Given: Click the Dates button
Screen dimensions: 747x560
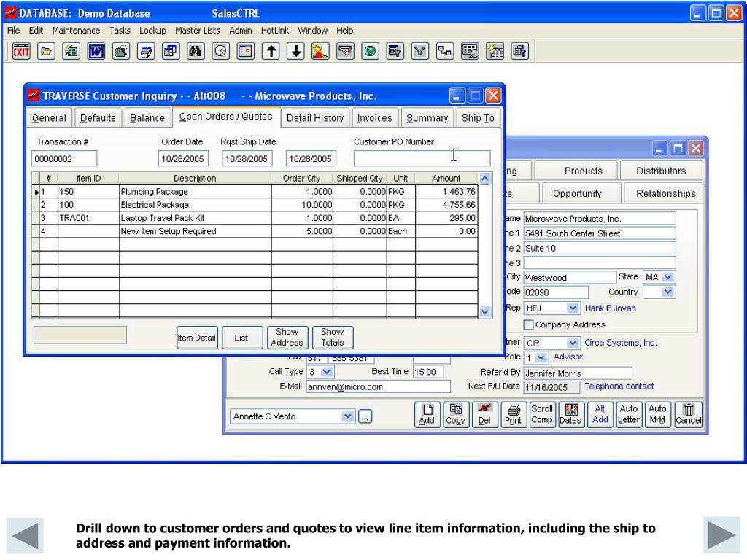Looking at the screenshot, I should point(570,414).
